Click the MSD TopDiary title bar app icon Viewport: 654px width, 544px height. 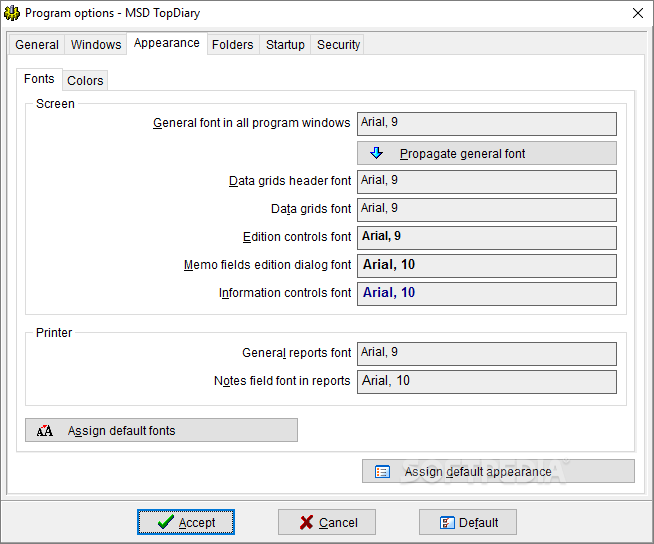12,13
